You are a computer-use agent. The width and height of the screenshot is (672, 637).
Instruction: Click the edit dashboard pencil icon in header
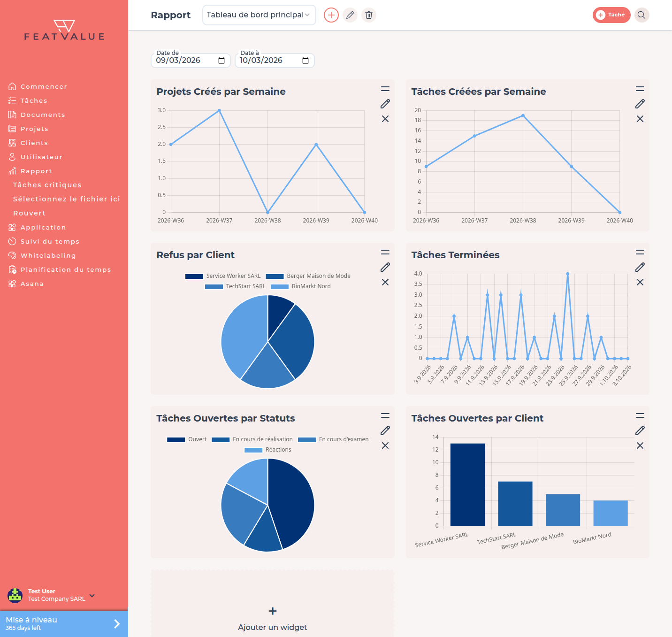(350, 15)
